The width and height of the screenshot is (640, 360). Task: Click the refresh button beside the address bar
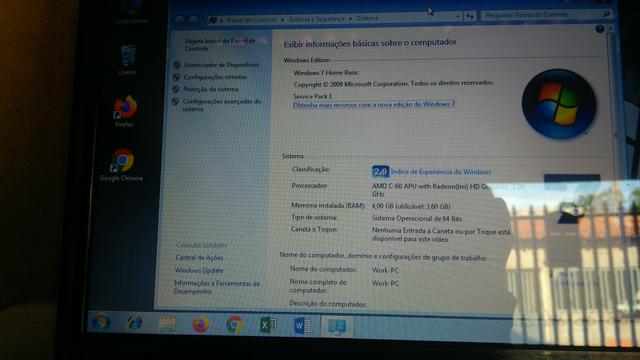(x=470, y=16)
